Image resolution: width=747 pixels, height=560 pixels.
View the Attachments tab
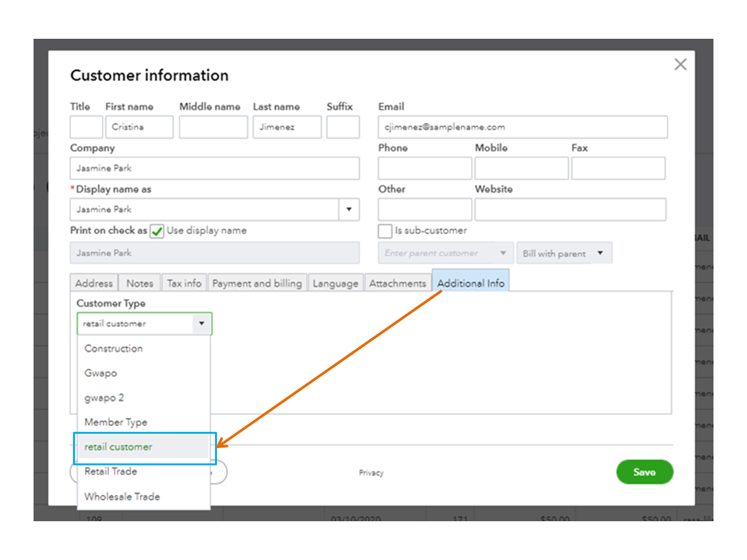(398, 283)
